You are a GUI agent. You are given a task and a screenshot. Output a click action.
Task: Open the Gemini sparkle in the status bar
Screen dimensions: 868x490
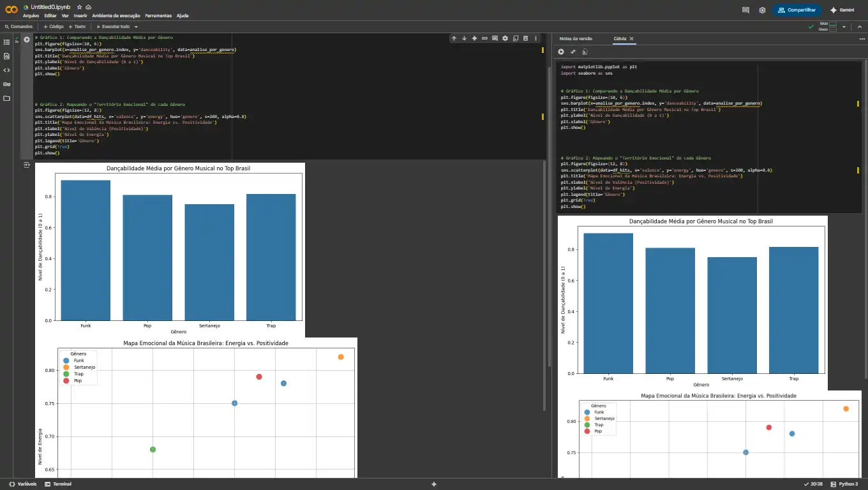click(x=434, y=484)
